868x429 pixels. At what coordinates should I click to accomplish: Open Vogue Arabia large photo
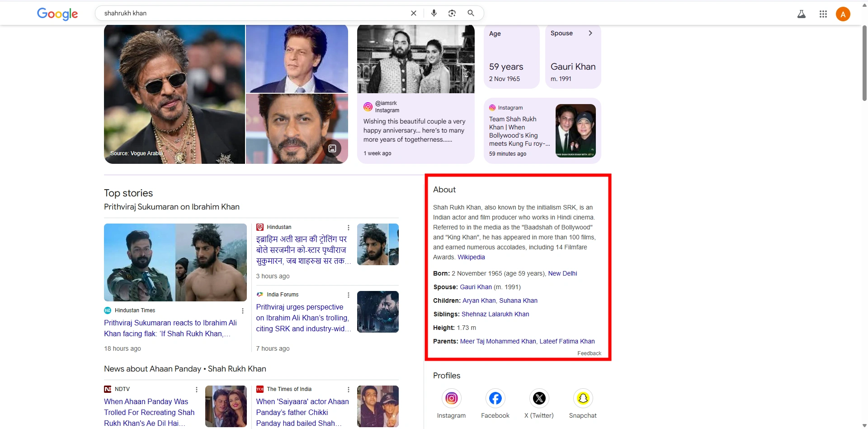(175, 94)
